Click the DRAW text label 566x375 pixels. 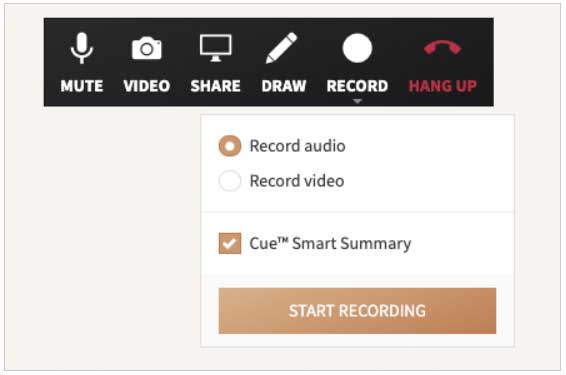[284, 86]
